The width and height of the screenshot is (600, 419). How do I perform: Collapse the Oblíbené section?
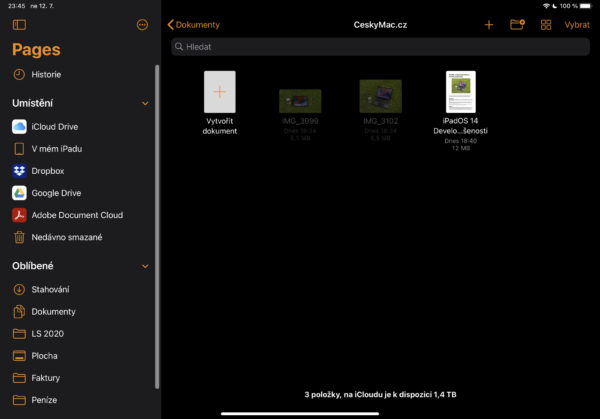click(145, 266)
